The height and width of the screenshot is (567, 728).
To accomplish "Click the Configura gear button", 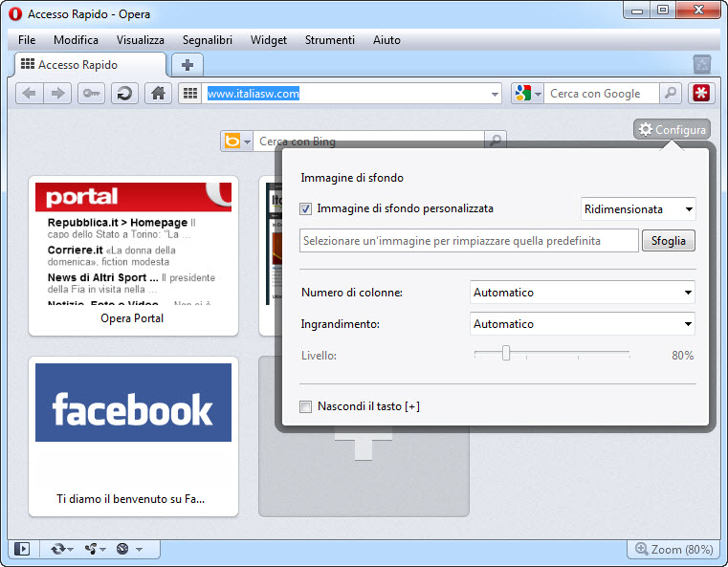I will (x=672, y=130).
